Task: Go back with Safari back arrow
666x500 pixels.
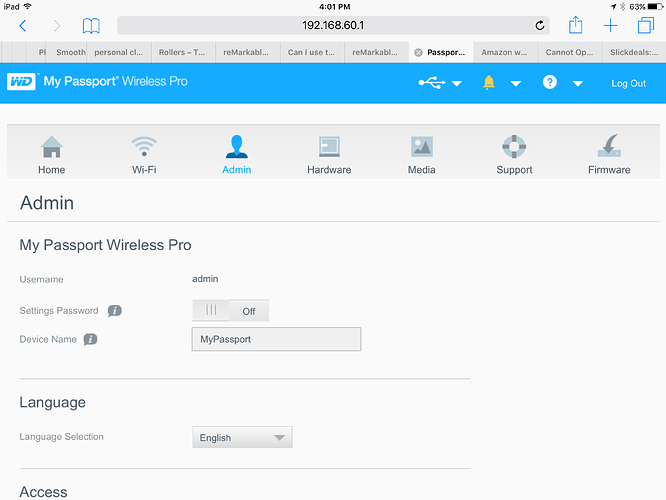Action: click(x=23, y=26)
